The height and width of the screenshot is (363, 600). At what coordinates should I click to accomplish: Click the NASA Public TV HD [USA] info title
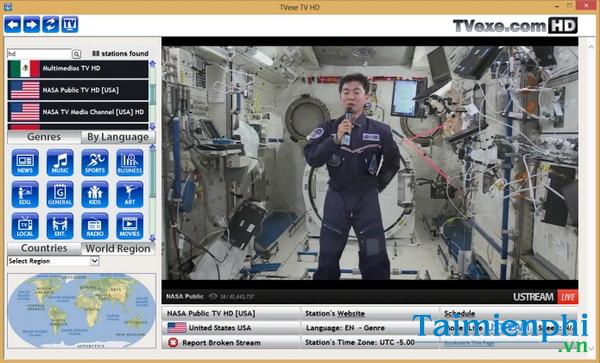[x=211, y=314]
